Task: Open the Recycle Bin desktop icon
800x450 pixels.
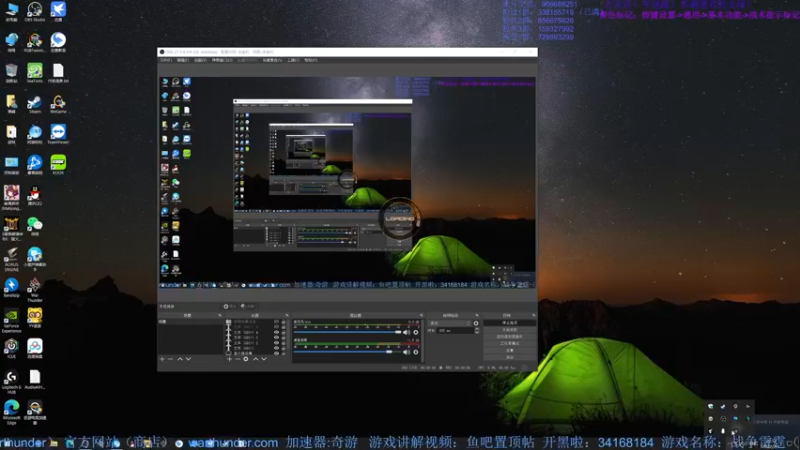Action: point(11,73)
